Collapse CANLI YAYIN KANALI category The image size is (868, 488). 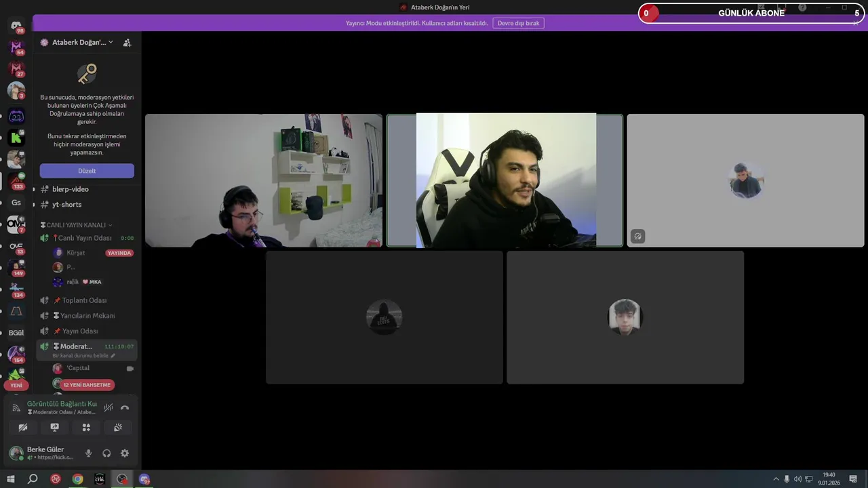click(77, 225)
